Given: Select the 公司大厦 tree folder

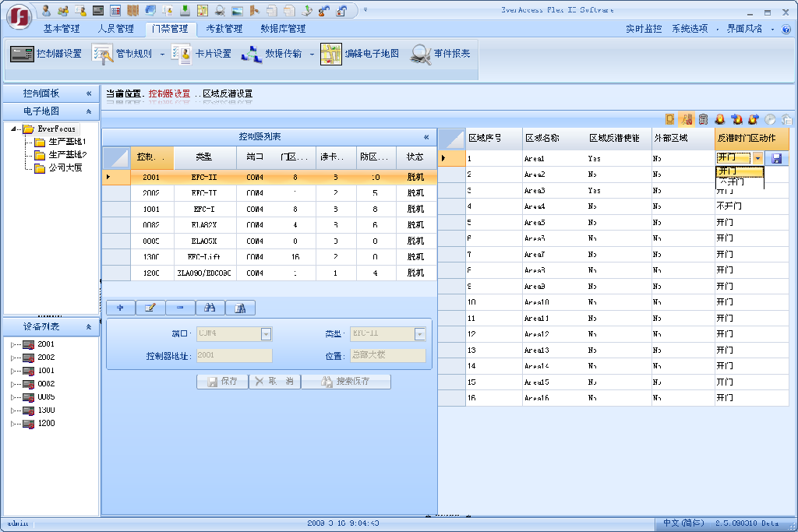Looking at the screenshot, I should click(x=65, y=167).
